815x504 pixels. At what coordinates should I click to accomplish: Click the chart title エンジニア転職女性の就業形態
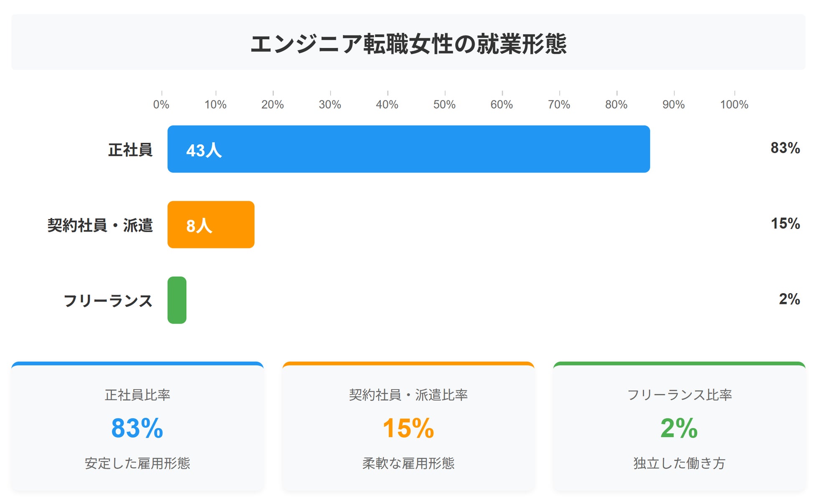(x=408, y=43)
